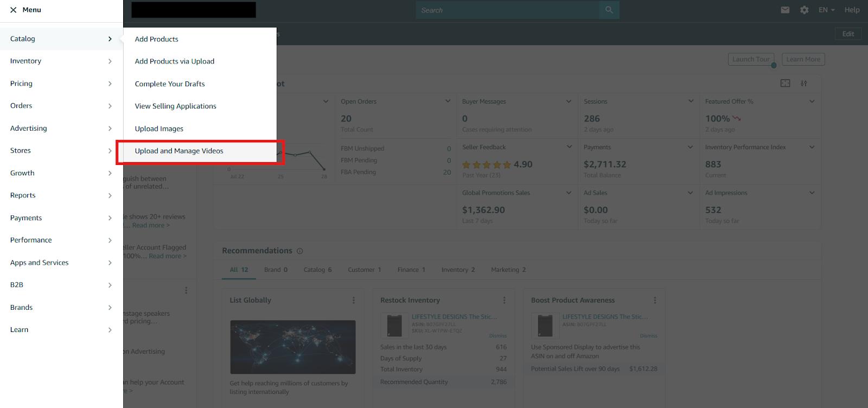Switch to the Catalog 6 tab
The height and width of the screenshot is (408, 868).
(317, 270)
